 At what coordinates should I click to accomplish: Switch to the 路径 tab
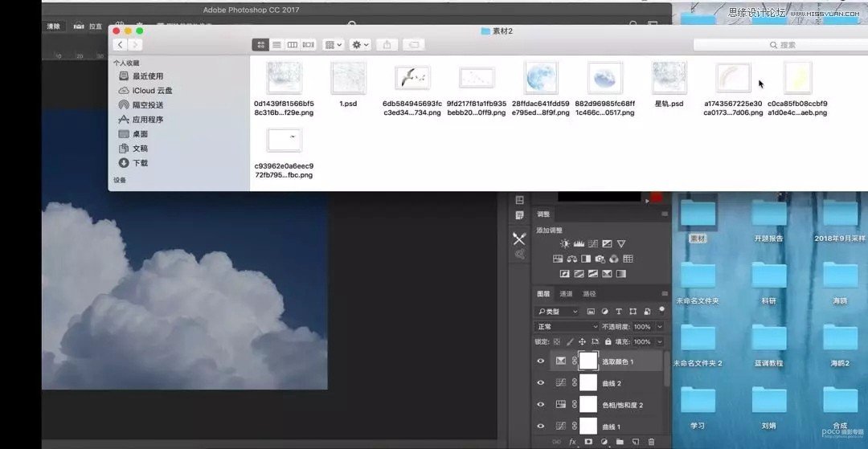(589, 294)
